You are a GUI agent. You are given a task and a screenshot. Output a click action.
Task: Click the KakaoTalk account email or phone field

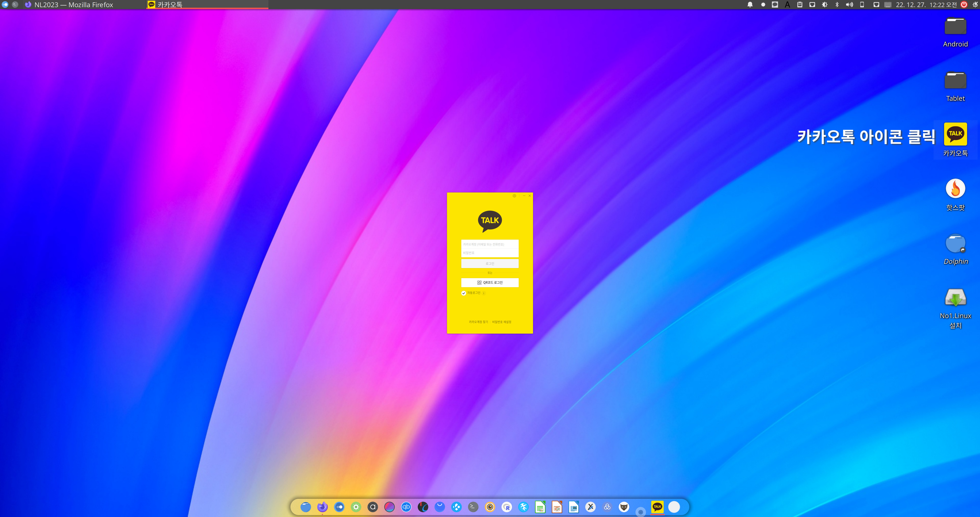[x=490, y=244]
